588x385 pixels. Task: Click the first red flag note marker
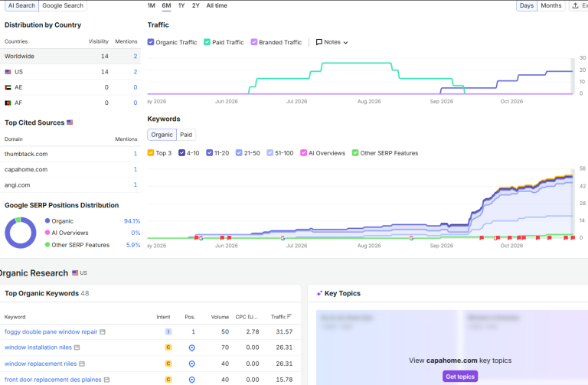coord(196,238)
